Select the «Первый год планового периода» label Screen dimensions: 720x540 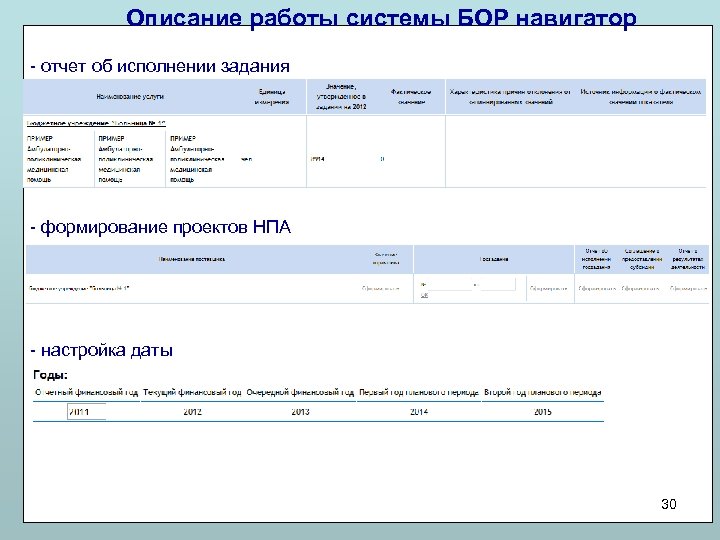419,392
